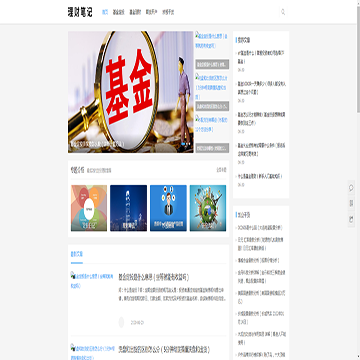
Task: Open the colorful circles topic thumbnail
Action: click(89, 208)
